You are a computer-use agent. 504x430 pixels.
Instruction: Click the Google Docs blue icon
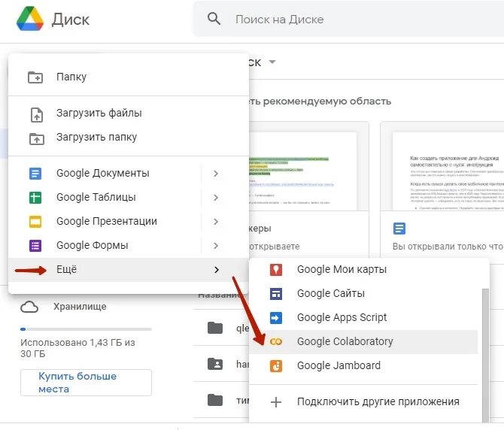[35, 174]
